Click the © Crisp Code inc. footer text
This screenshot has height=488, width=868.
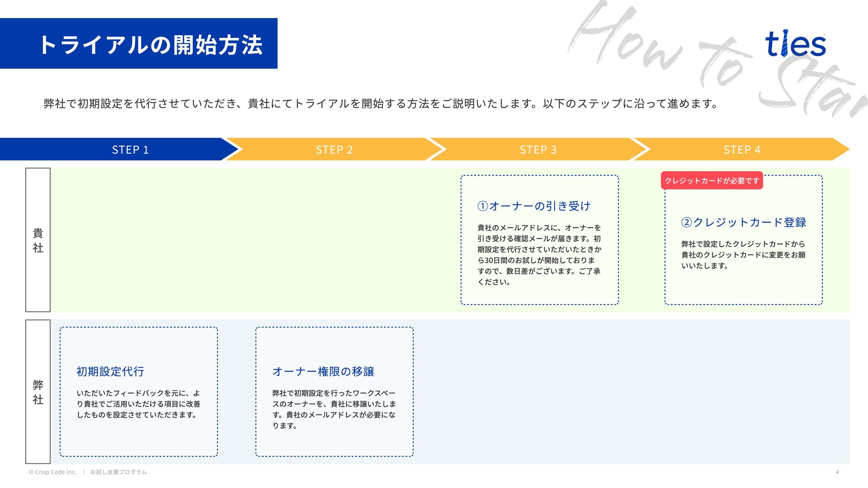pos(52,472)
